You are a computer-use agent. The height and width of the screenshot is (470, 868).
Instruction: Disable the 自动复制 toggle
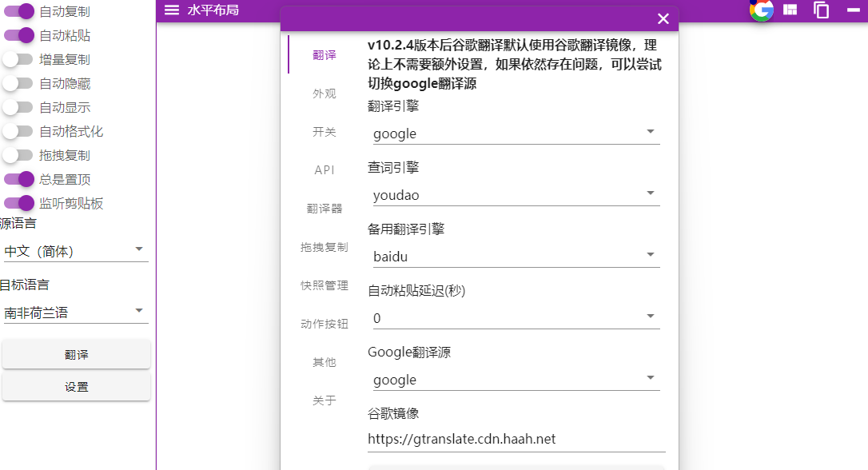coord(18,11)
